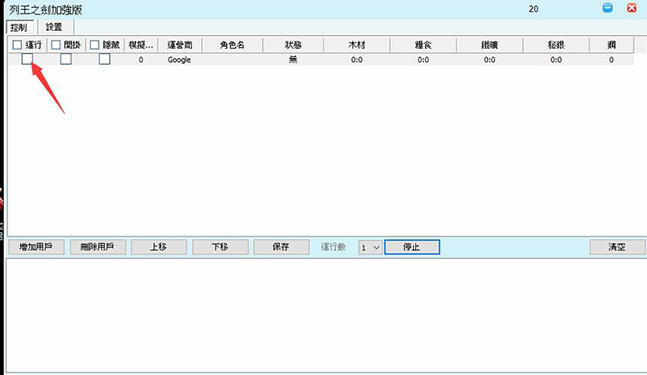Click the 0:0 value under 糧食
The image size is (647, 375).
coord(423,60)
